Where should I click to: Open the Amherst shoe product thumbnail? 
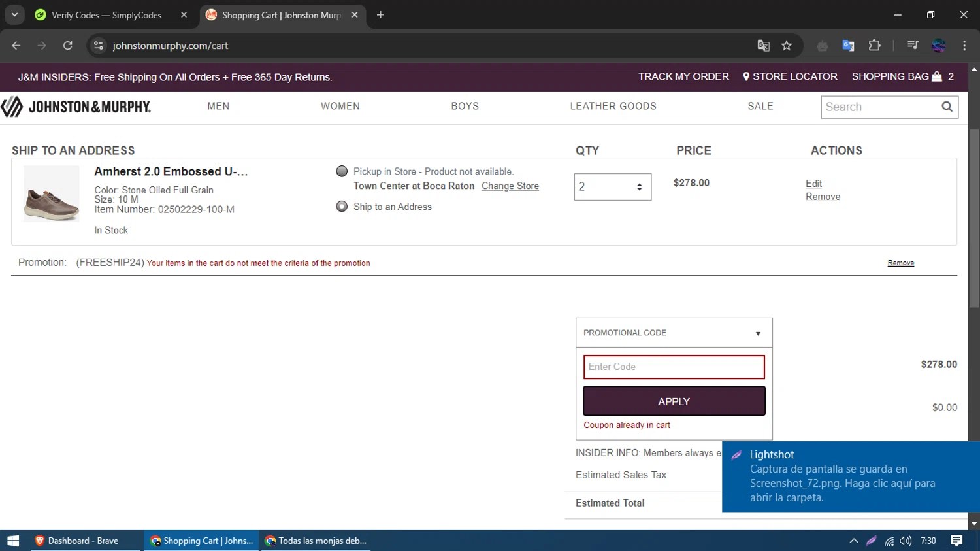pos(52,194)
